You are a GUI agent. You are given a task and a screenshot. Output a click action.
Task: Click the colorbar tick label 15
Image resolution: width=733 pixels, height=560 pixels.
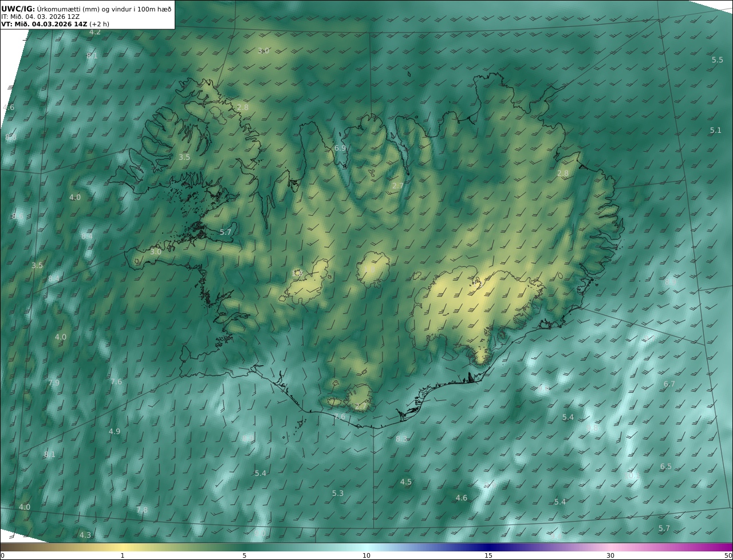pyautogui.click(x=488, y=555)
